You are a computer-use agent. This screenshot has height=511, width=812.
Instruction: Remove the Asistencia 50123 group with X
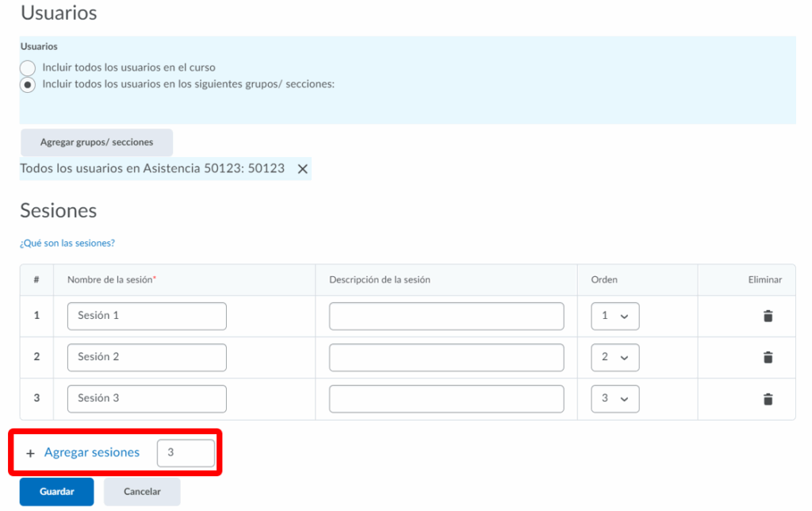click(302, 169)
